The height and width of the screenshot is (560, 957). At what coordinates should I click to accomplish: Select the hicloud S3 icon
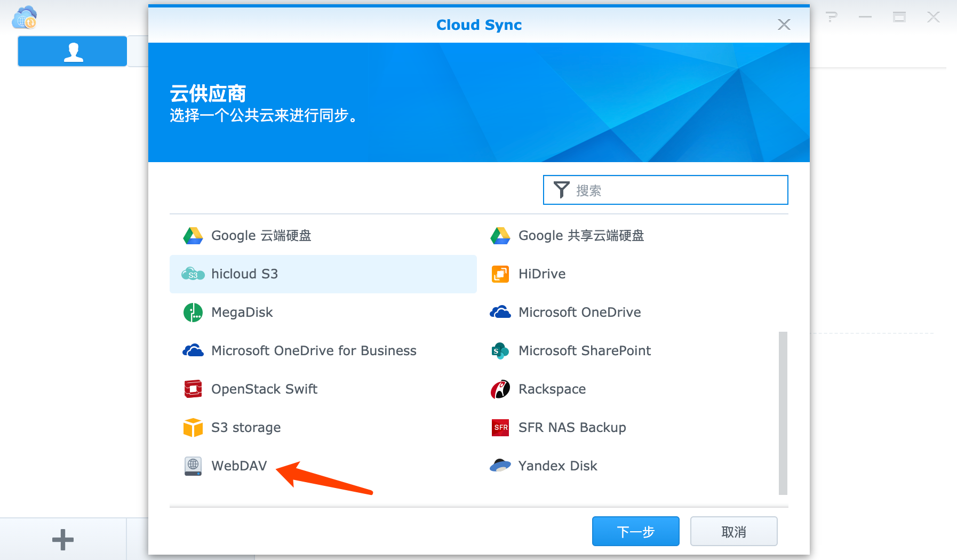[193, 274]
